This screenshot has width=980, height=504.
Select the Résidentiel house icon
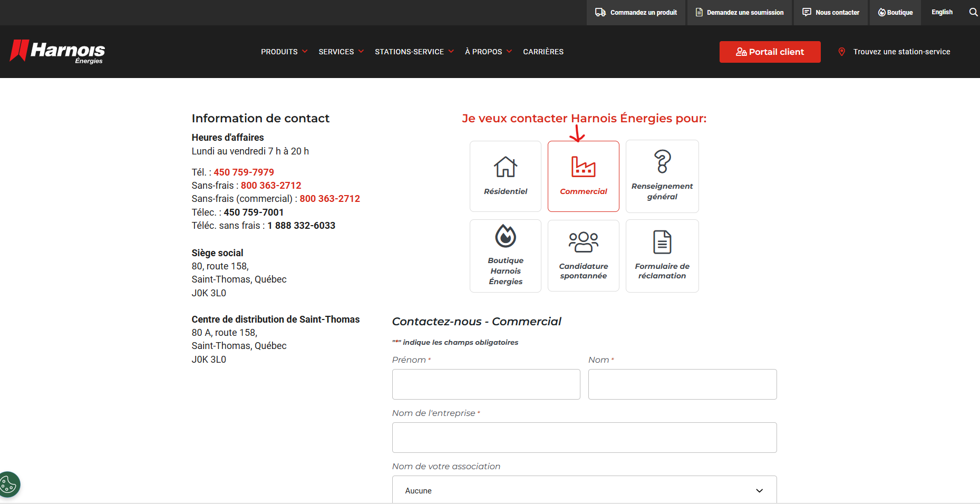tap(506, 167)
